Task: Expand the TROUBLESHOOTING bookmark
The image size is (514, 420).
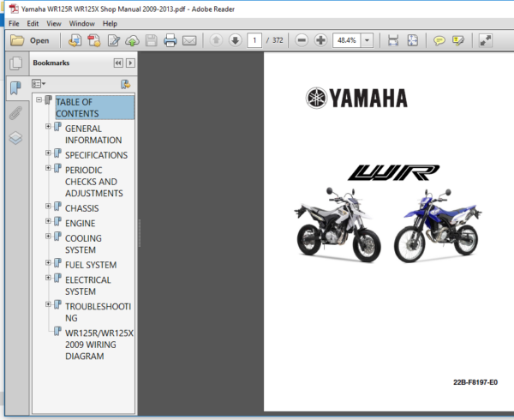Action: pyautogui.click(x=48, y=304)
